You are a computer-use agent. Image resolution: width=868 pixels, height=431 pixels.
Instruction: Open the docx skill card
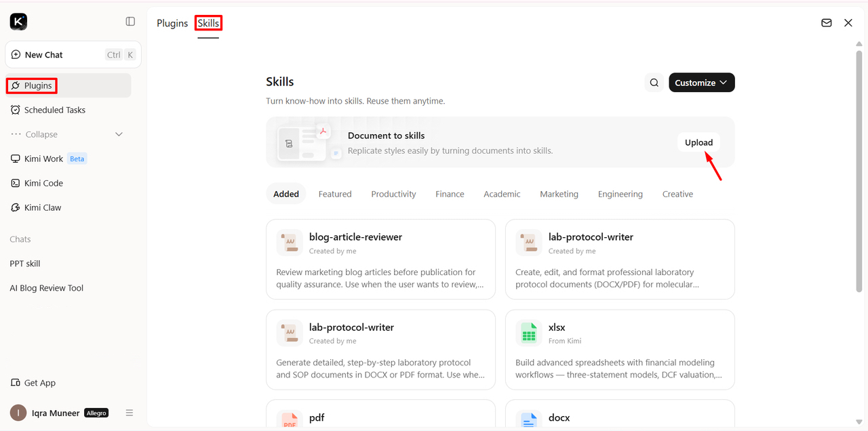point(620,415)
